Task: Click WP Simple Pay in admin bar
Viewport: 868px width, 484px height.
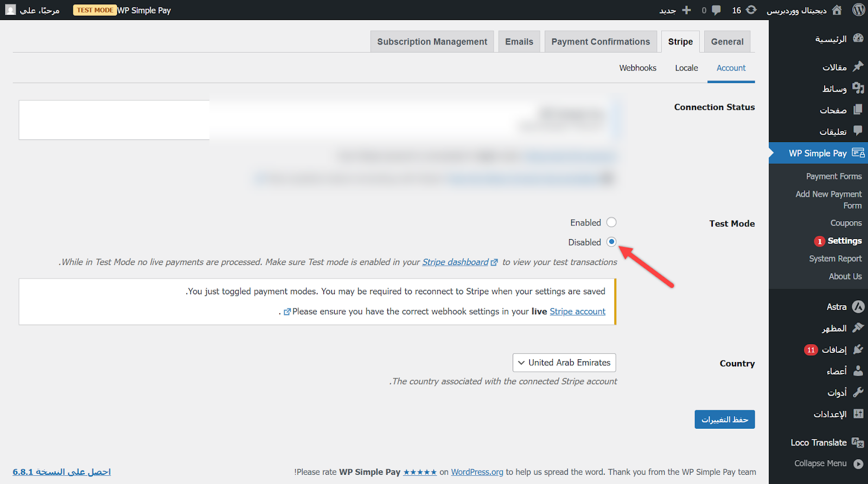Action: pyautogui.click(x=144, y=10)
